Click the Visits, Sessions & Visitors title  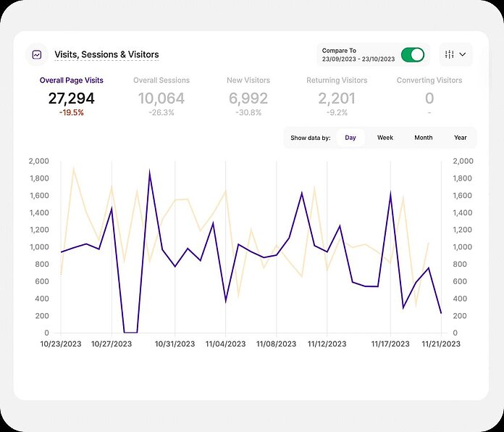(106, 54)
